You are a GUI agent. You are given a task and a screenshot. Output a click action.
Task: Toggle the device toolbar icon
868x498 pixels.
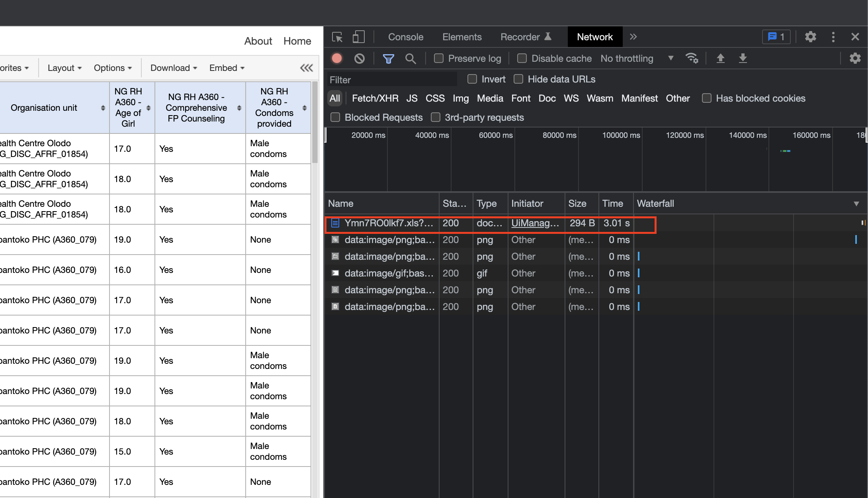[358, 37]
